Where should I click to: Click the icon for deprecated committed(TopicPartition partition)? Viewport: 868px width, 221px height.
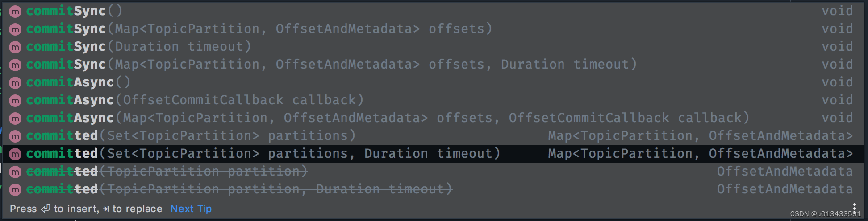pyautogui.click(x=15, y=172)
